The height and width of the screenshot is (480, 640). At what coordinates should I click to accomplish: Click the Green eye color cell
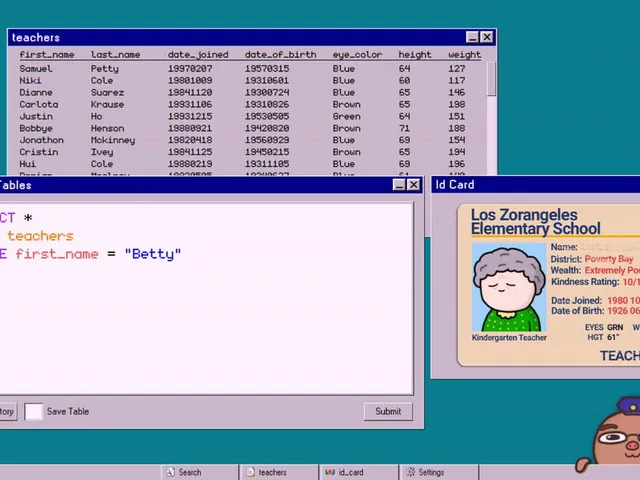pyautogui.click(x=346, y=116)
